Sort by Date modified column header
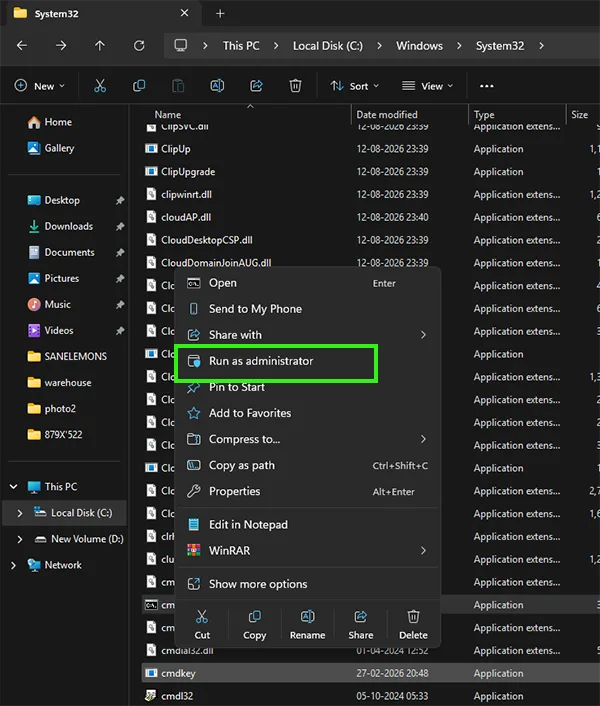 point(387,114)
